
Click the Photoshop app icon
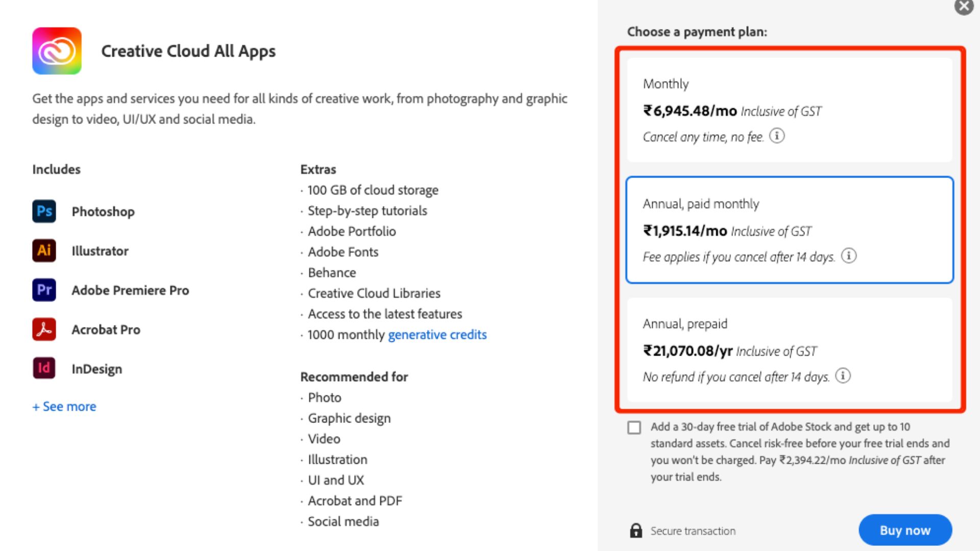[44, 211]
